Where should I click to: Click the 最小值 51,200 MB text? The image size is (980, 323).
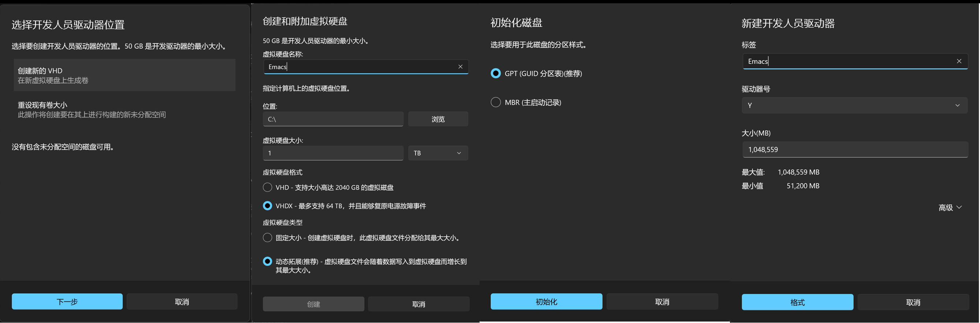pos(780,186)
